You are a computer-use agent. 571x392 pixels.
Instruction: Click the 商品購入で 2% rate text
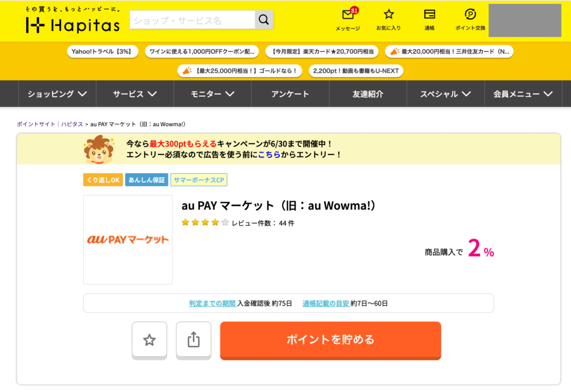pos(459,249)
